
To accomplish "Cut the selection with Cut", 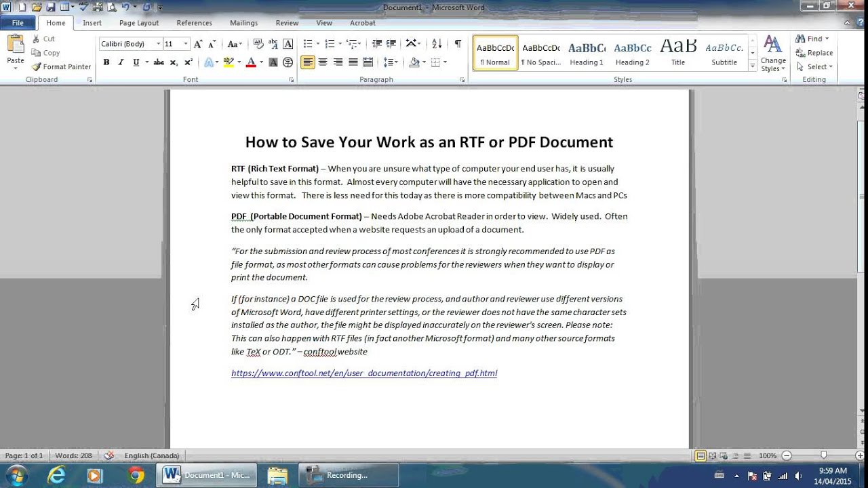I will (x=43, y=39).
